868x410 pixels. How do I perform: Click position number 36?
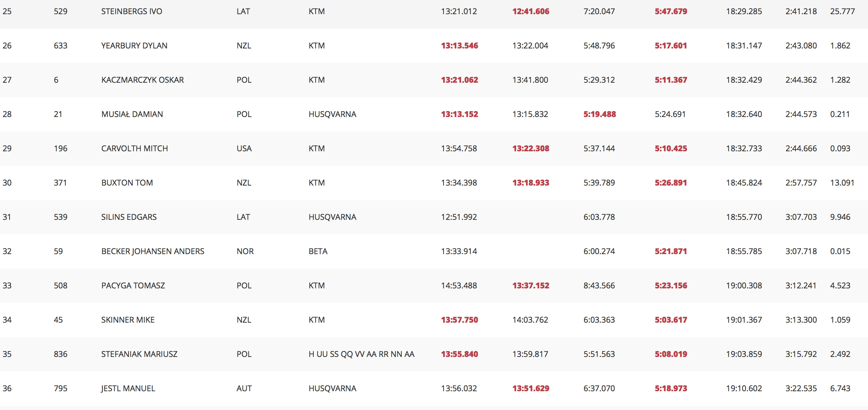(x=7, y=389)
